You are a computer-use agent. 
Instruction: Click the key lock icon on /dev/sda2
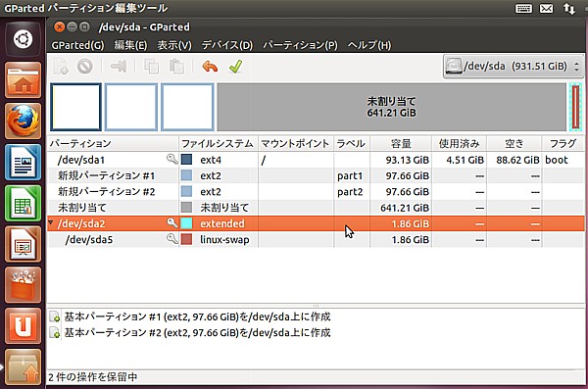tap(172, 222)
